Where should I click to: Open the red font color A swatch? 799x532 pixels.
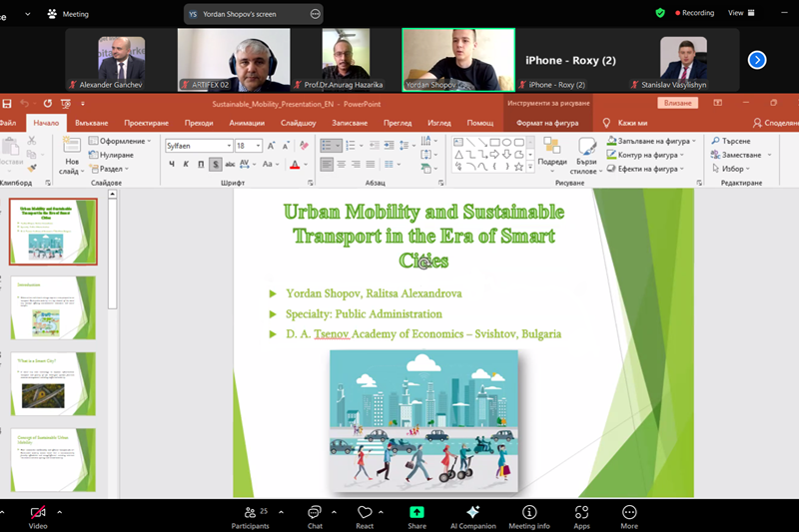295,164
